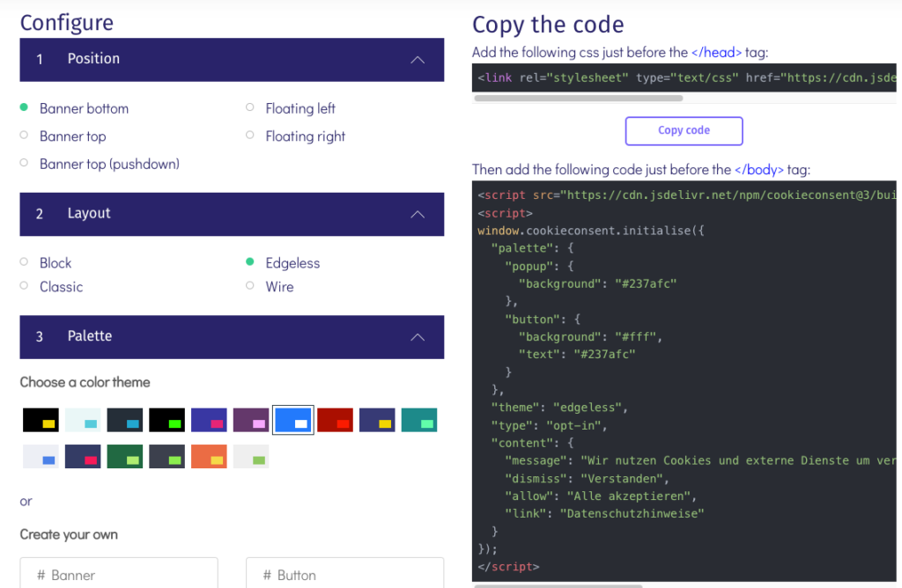Pick the light grey and blue theme
This screenshot has width=902, height=588.
pyautogui.click(x=41, y=456)
